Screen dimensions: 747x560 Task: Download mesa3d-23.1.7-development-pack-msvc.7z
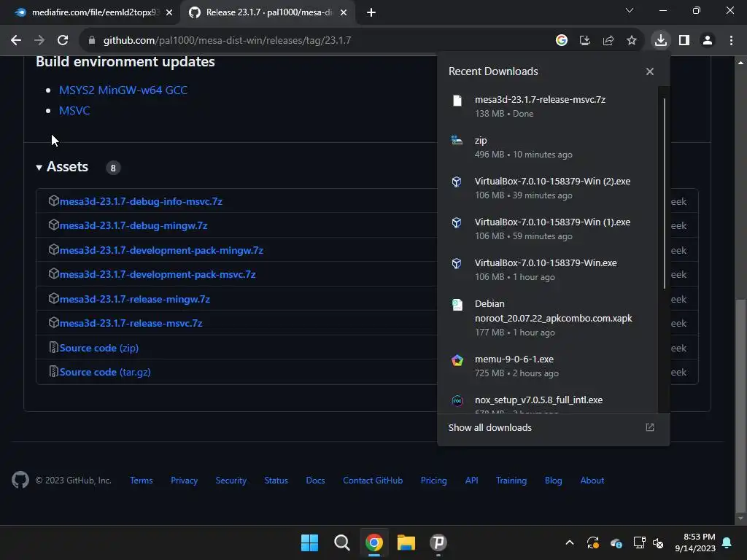pyautogui.click(x=158, y=275)
